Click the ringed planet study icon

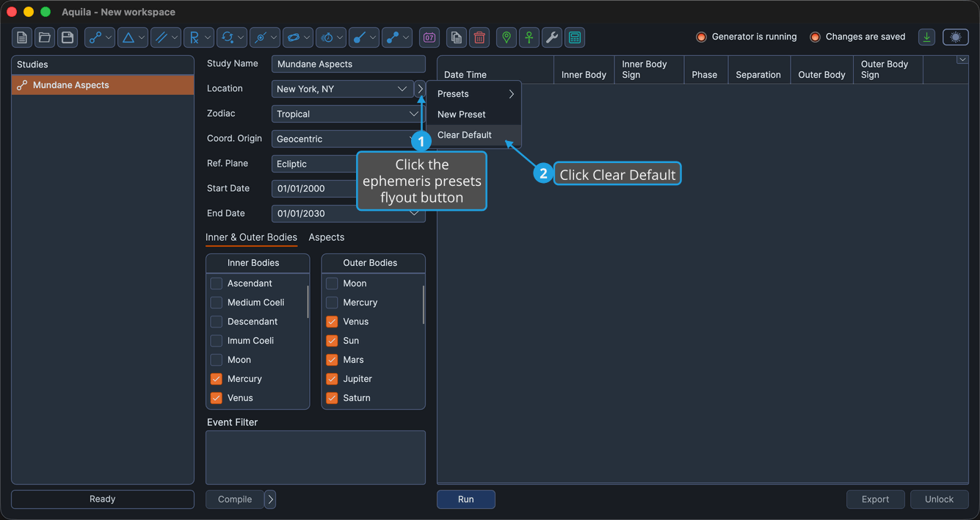coord(294,37)
